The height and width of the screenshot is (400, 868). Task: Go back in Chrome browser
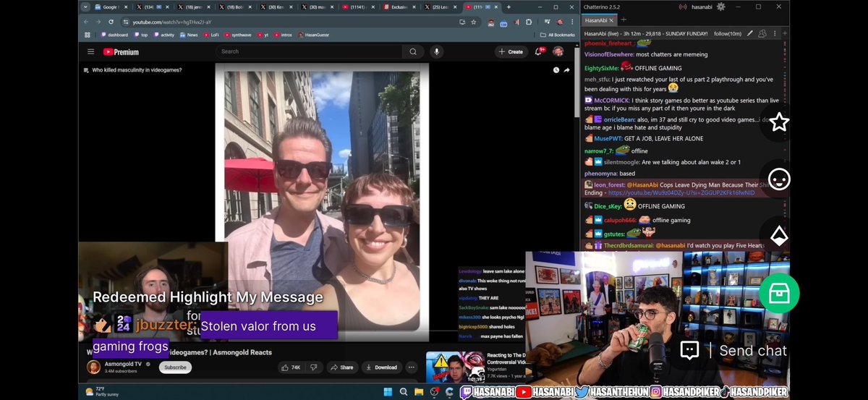(87, 22)
